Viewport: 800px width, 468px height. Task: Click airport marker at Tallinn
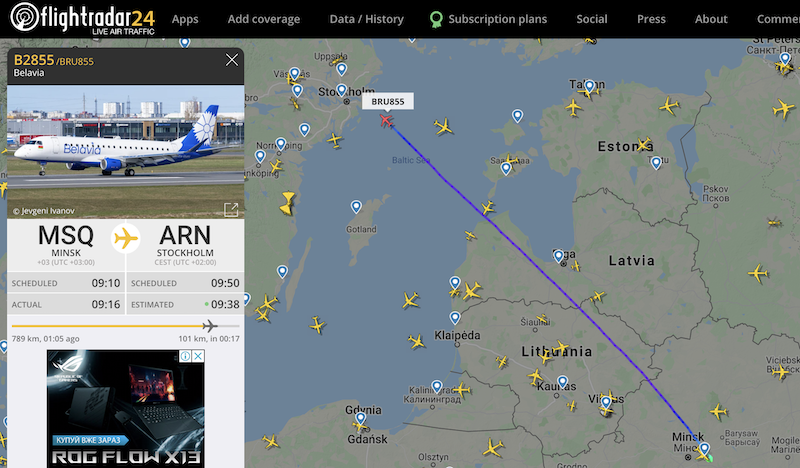pos(590,86)
